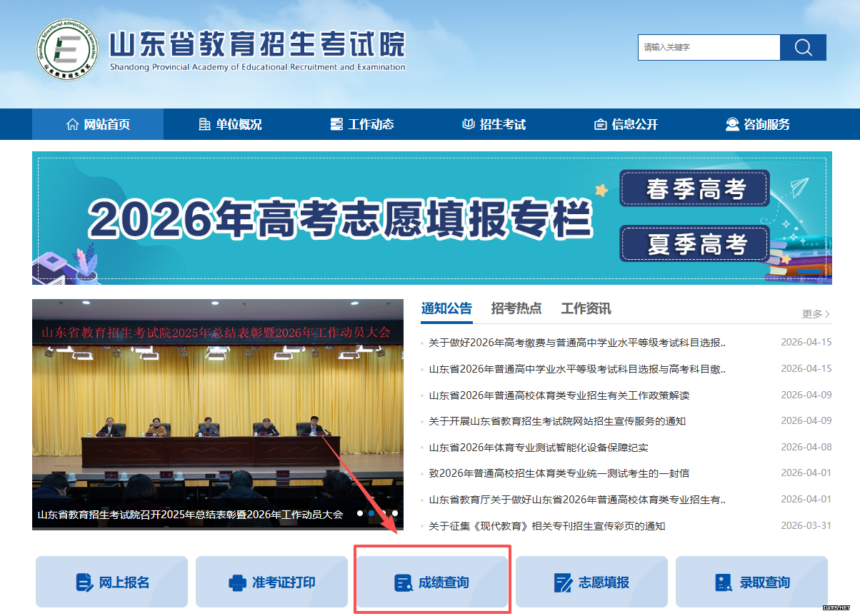
Task: Open 咨询服务 in the navigation bar
Action: click(x=758, y=124)
